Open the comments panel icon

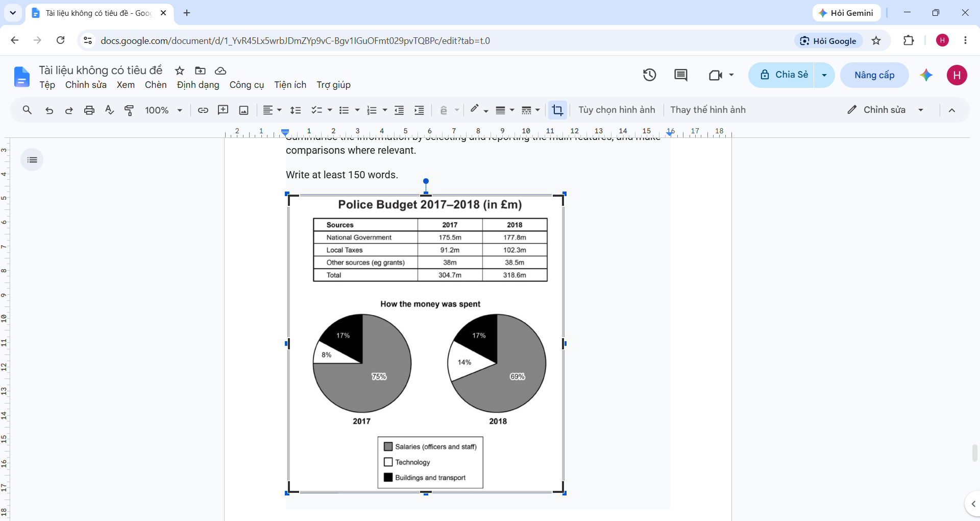tap(681, 75)
